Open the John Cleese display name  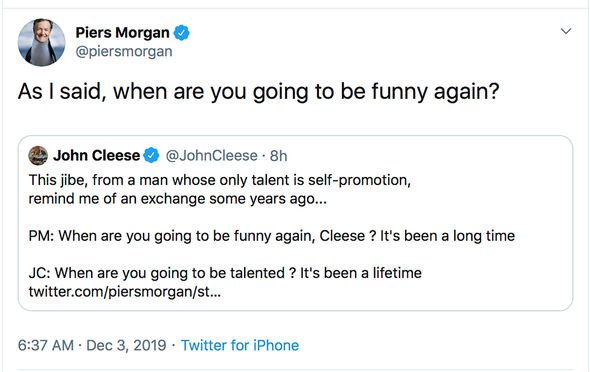(97, 155)
